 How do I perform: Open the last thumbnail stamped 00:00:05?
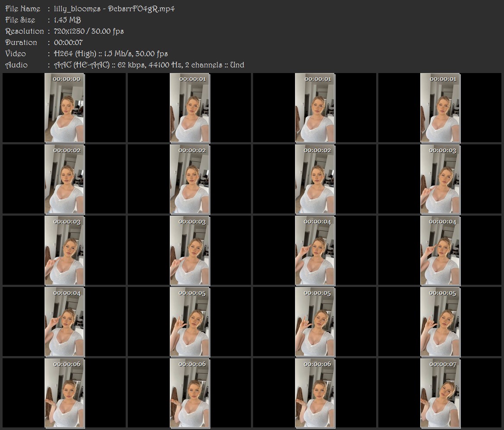tap(440, 322)
